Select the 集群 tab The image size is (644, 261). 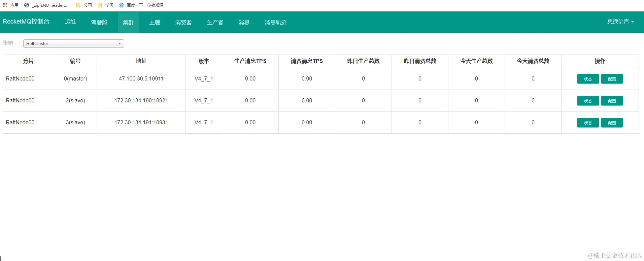point(128,22)
